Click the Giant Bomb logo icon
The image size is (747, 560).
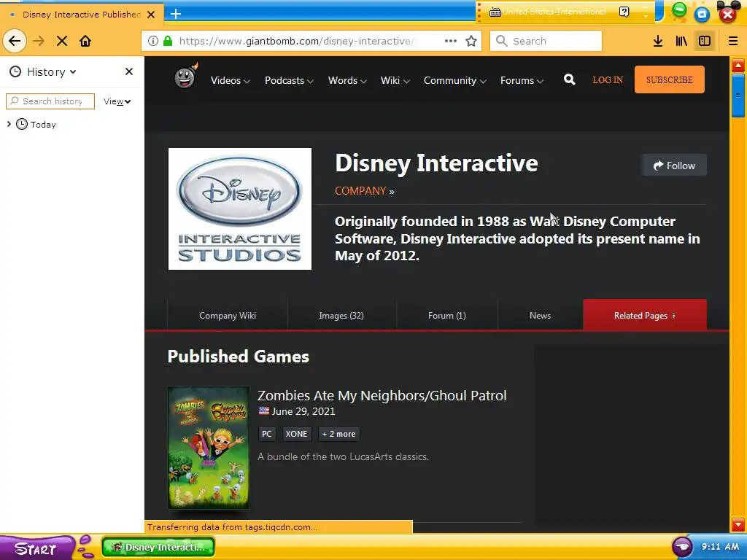click(x=185, y=76)
